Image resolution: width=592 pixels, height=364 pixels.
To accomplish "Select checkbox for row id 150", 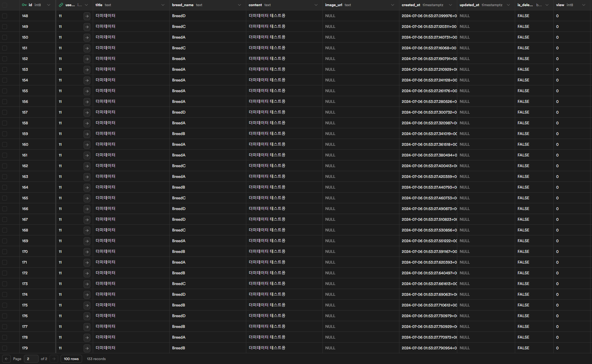I will point(5,37).
